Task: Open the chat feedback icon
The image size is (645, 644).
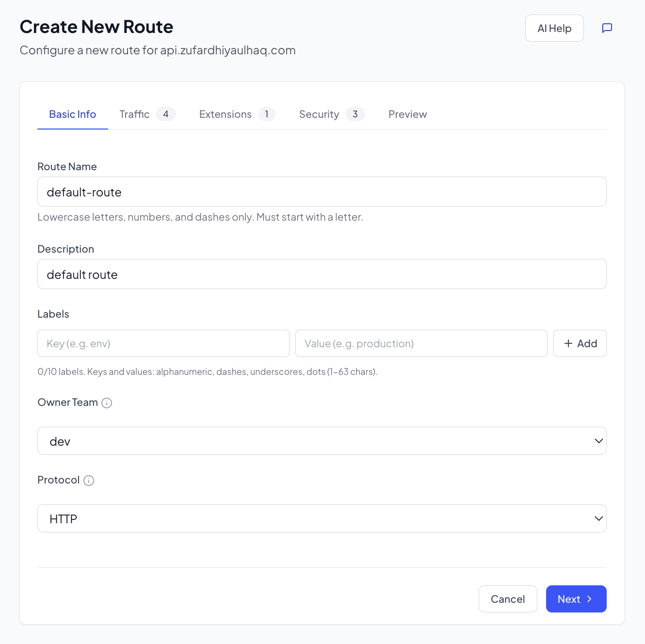Action: (607, 28)
